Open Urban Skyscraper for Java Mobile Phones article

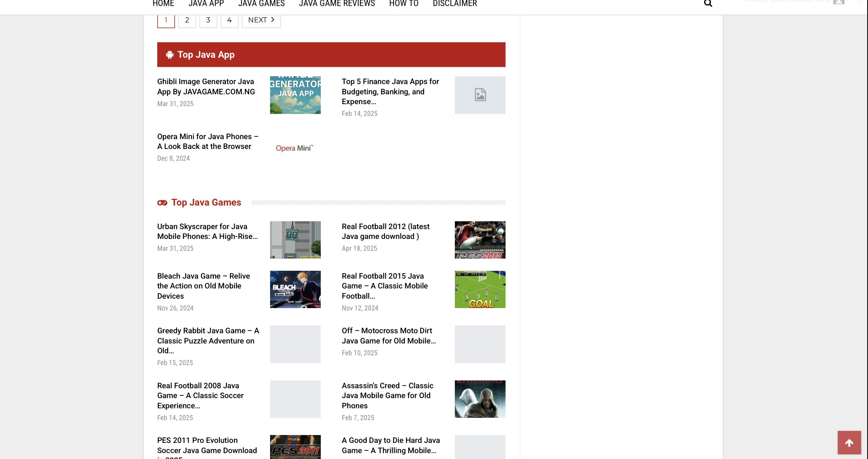[208, 231]
